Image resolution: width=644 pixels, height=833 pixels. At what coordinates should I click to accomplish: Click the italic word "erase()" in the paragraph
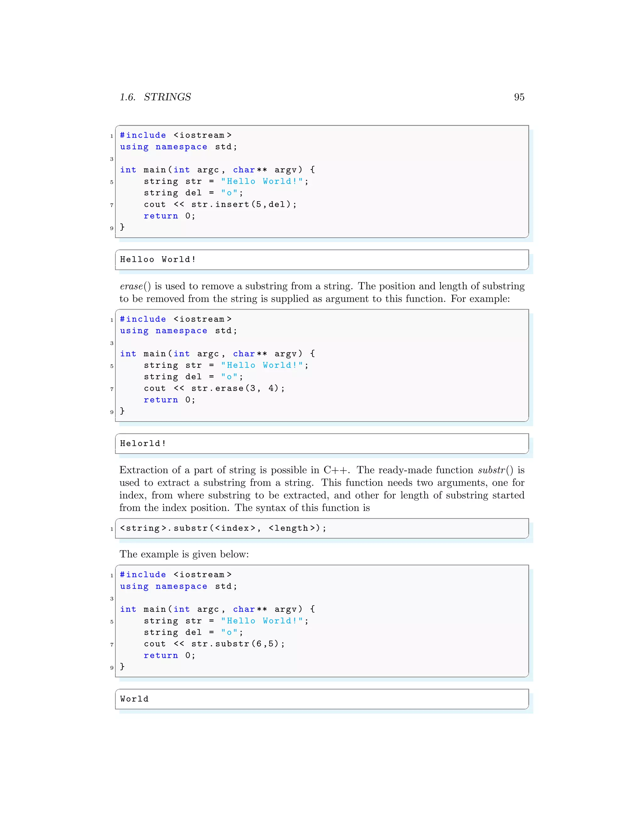tap(136, 286)
